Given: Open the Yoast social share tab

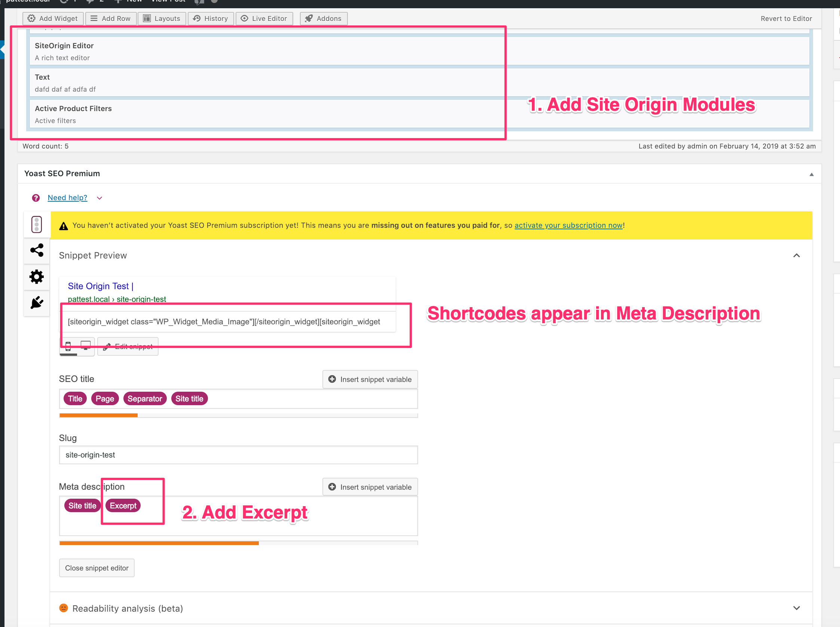Looking at the screenshot, I should click(36, 251).
